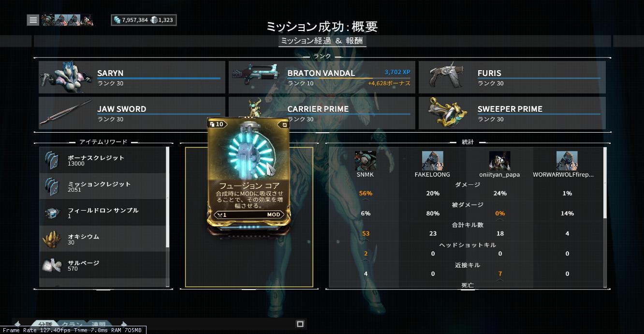
Task: Select the SARYN warframe entry
Action: (132, 77)
